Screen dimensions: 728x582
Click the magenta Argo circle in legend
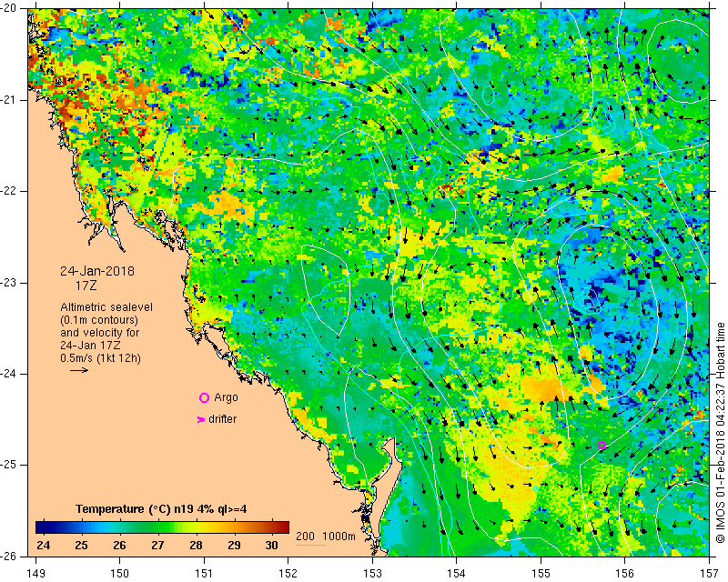pyautogui.click(x=204, y=397)
